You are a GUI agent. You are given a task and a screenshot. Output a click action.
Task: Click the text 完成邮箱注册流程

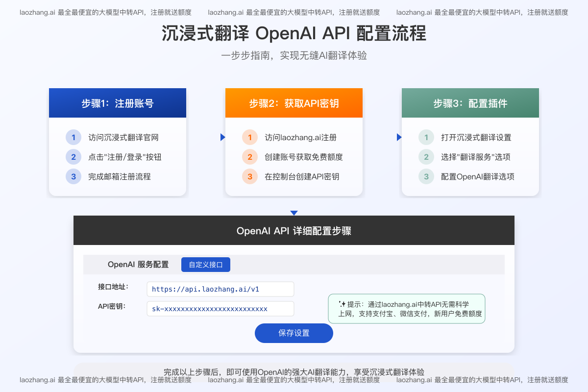pyautogui.click(x=120, y=177)
